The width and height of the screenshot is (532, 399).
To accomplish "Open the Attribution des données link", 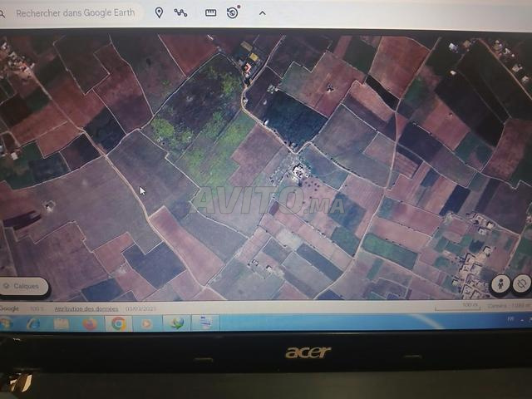I will 86,308.
